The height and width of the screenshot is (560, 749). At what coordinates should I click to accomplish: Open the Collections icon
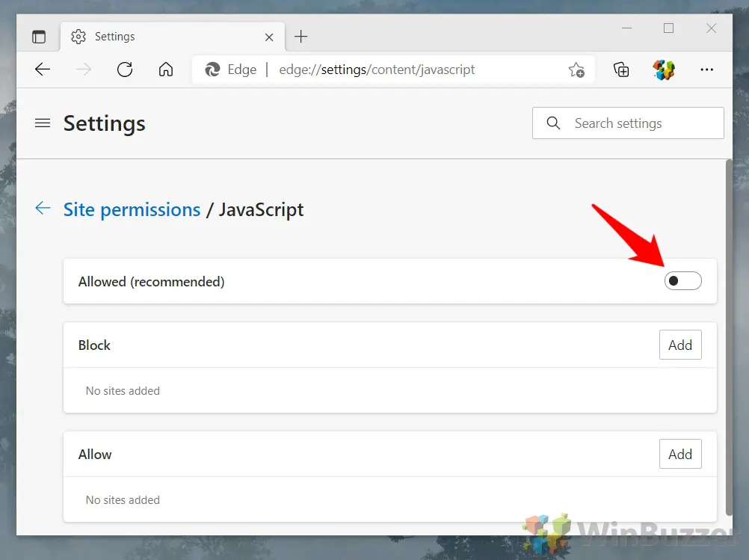(621, 70)
